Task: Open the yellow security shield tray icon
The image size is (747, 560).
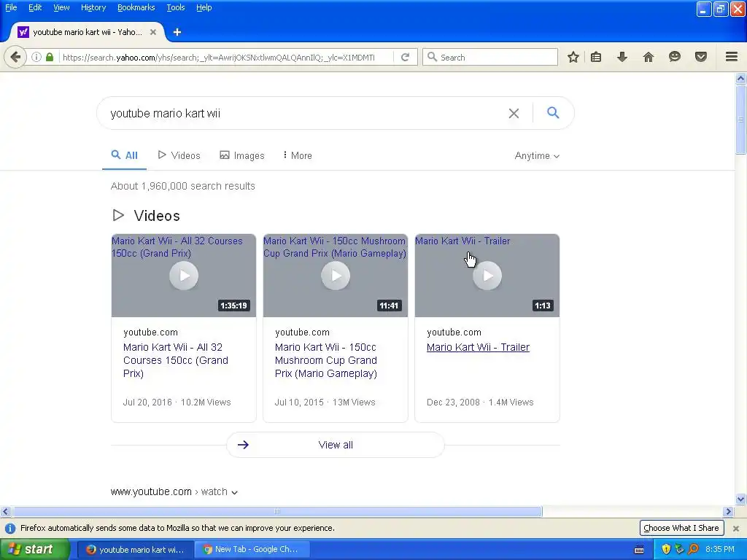Action: pyautogui.click(x=666, y=550)
